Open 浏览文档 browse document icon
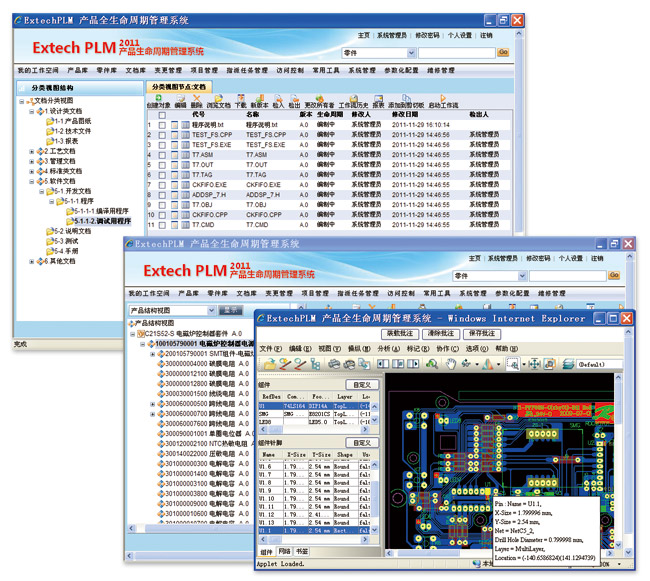 coord(218,98)
